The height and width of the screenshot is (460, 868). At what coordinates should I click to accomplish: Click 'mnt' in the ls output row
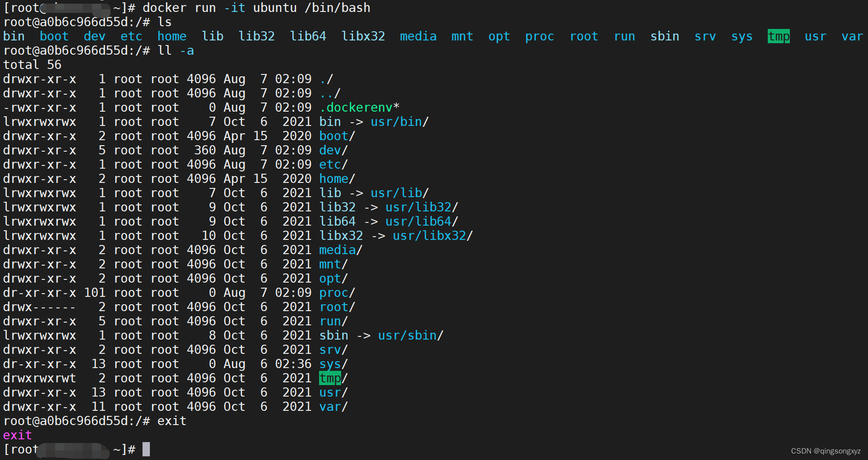point(463,36)
